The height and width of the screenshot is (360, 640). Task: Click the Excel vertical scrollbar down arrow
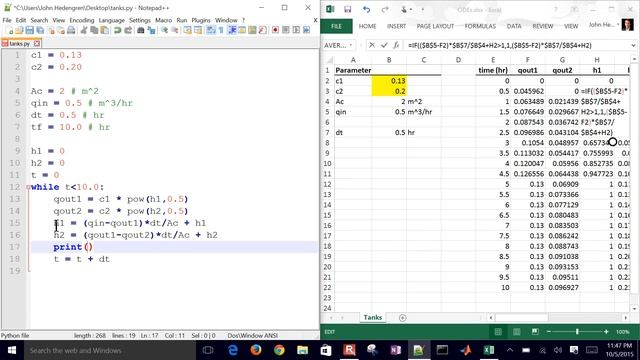pos(634,309)
